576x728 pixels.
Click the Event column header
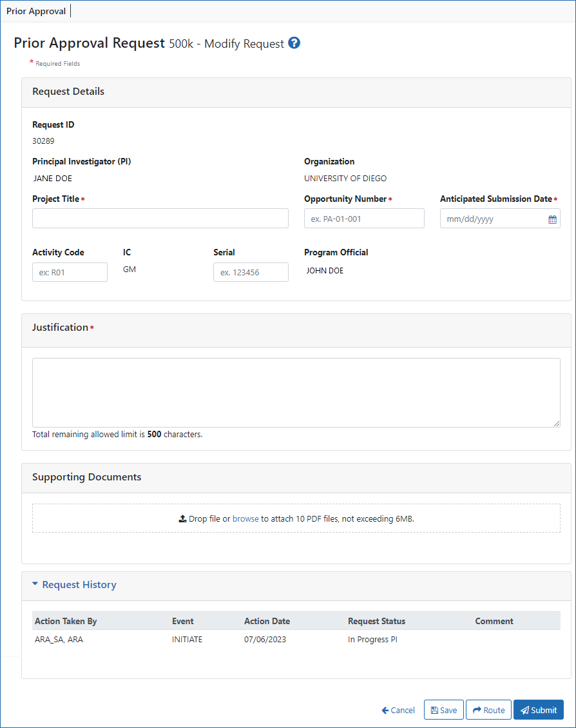[183, 621]
